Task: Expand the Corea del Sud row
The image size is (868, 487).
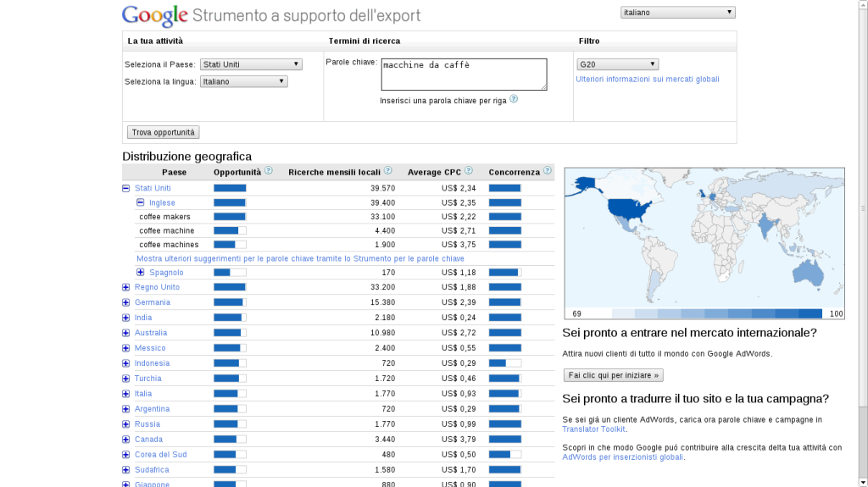Action: click(x=125, y=455)
